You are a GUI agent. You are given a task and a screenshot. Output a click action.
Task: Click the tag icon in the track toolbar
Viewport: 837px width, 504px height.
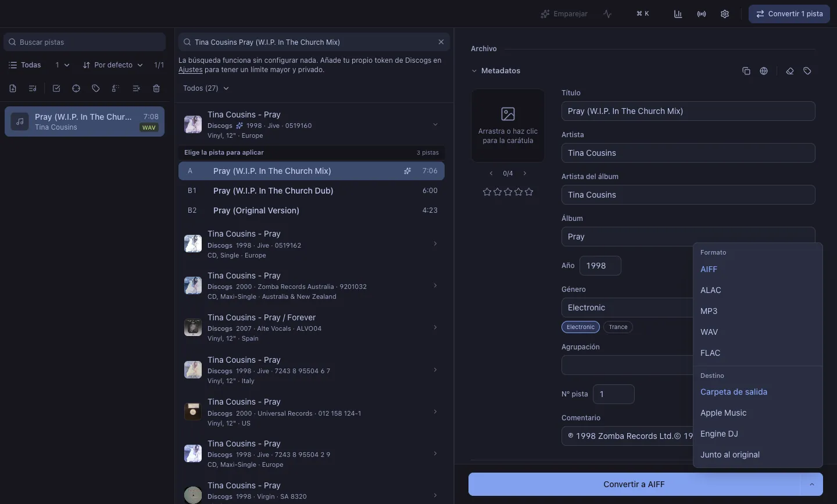96,88
